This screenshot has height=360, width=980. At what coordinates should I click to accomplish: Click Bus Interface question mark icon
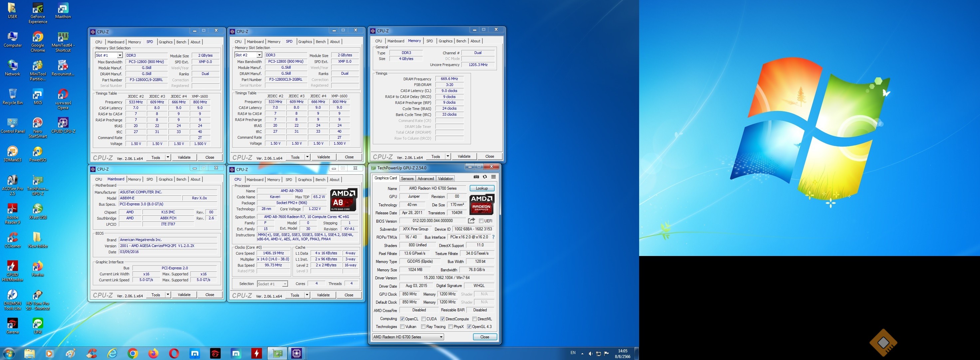pos(493,237)
